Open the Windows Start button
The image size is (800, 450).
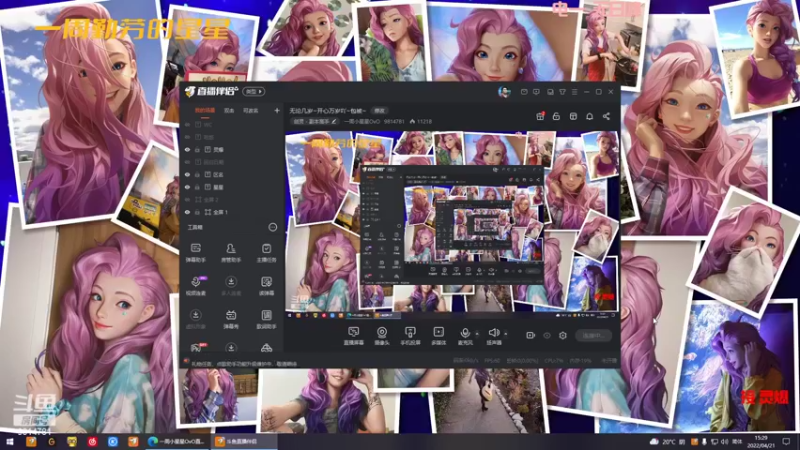click(x=9, y=441)
